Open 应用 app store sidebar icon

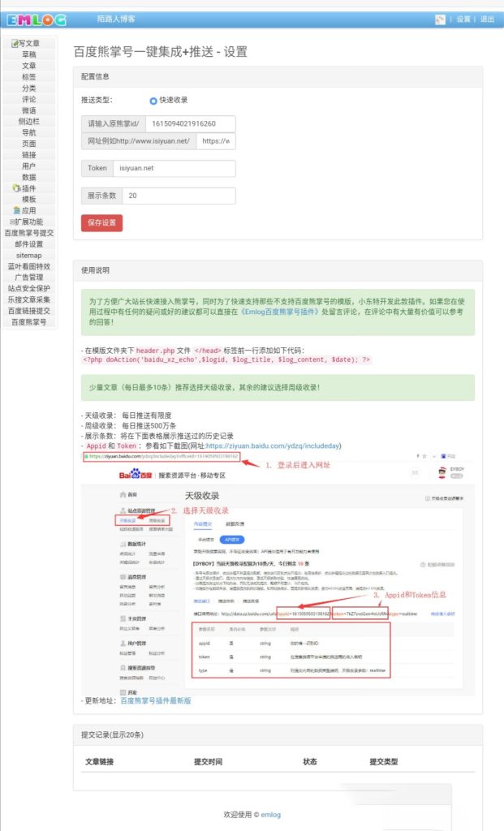point(18,210)
